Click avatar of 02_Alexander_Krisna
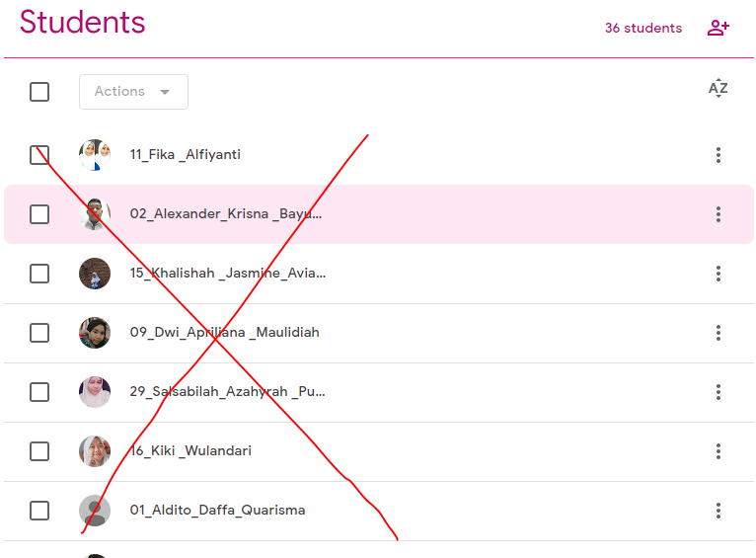756x558 pixels. tap(95, 214)
